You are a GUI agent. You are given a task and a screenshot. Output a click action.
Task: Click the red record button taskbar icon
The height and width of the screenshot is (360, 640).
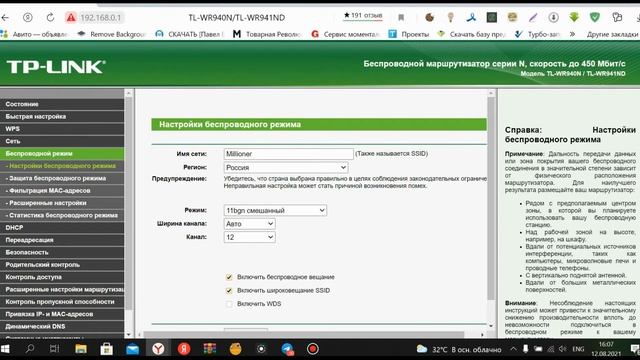click(x=313, y=349)
